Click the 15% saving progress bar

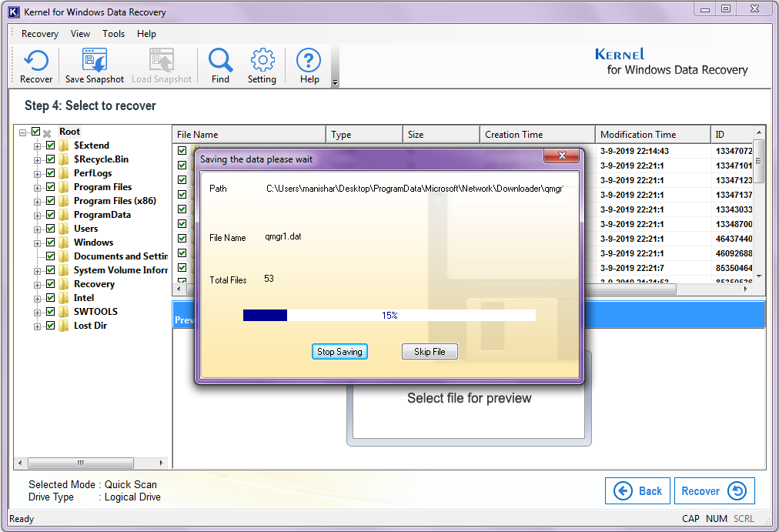(389, 316)
